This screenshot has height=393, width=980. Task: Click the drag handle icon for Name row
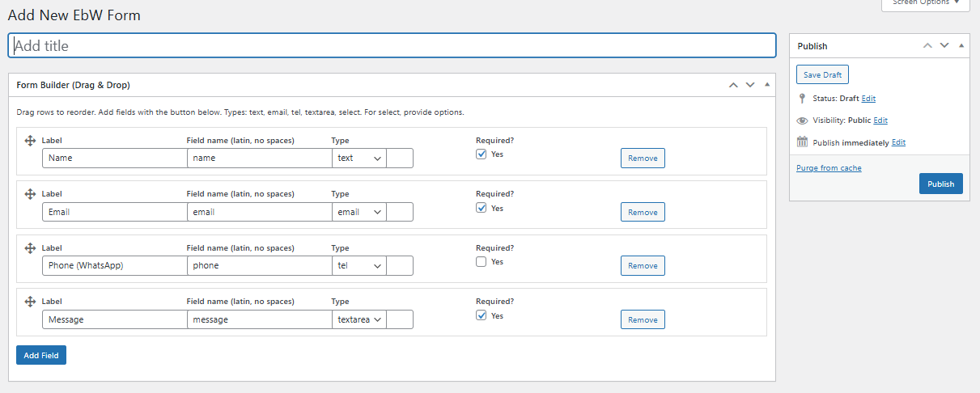click(30, 141)
